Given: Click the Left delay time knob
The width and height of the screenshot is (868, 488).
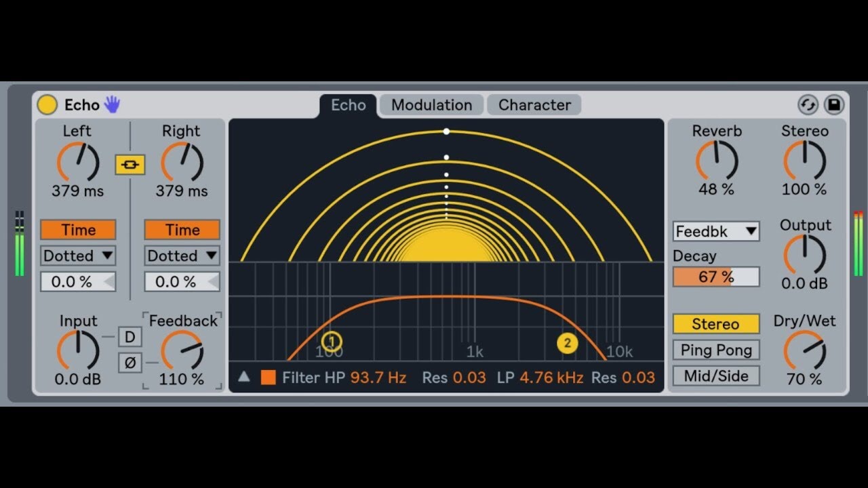Looking at the screenshot, I should point(78,162).
